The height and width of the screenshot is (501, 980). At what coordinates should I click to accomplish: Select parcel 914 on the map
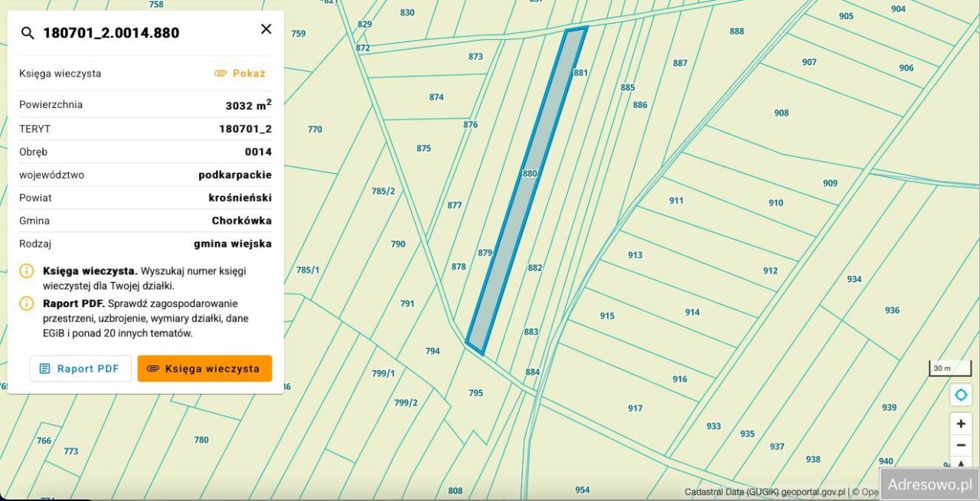coord(692,312)
